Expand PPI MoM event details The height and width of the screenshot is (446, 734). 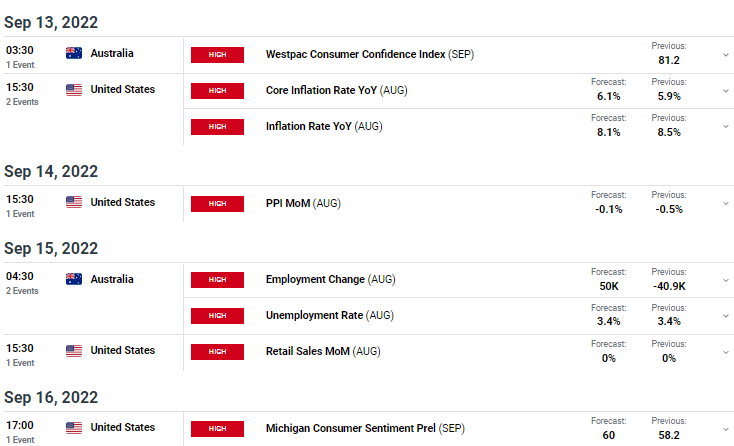[x=726, y=204]
